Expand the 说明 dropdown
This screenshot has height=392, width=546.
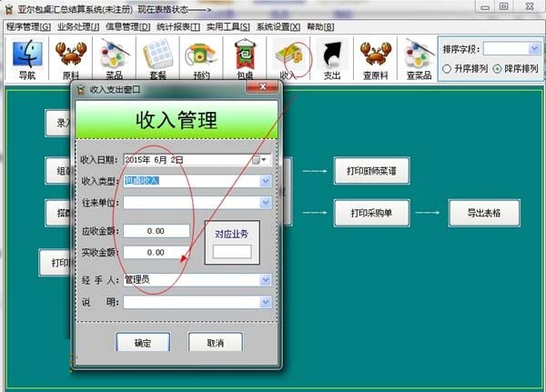click(266, 302)
